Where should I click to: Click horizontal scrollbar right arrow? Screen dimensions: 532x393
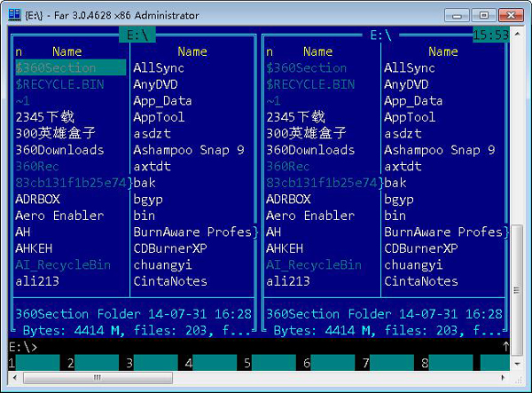point(503,377)
